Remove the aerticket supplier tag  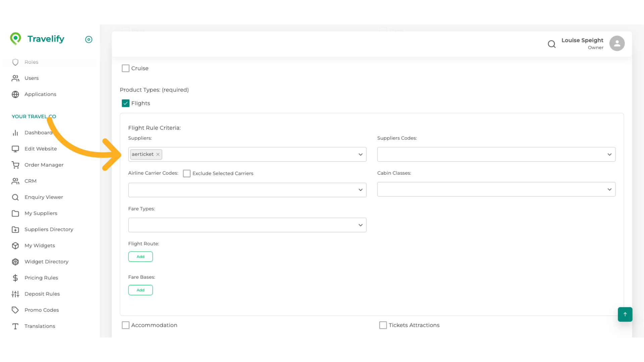coord(158,155)
